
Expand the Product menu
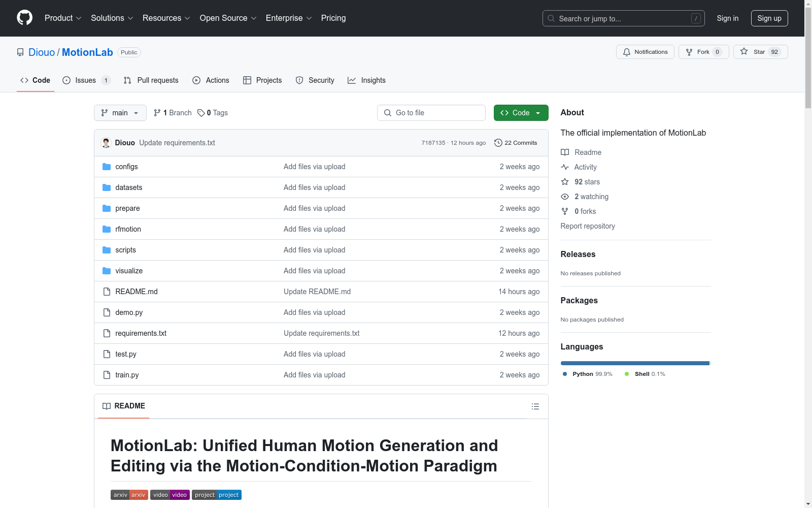[63, 18]
